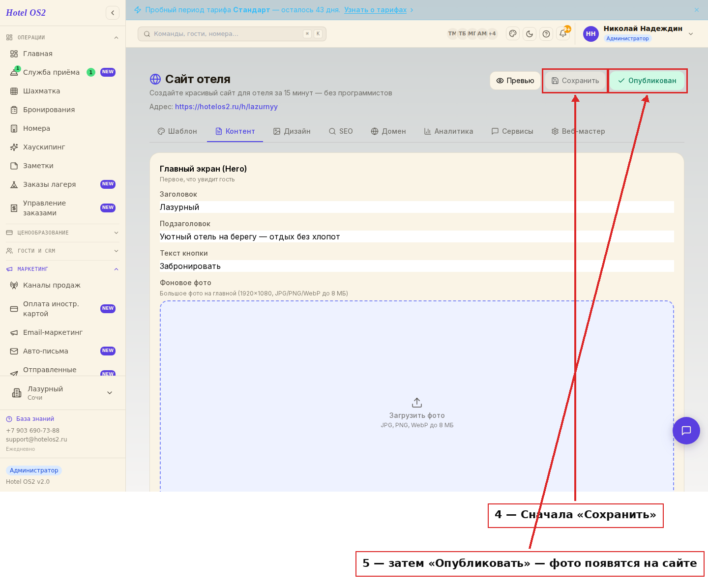Click the Заголовок input field
Image resolution: width=708 pixels, height=588 pixels.
pyautogui.click(x=417, y=207)
